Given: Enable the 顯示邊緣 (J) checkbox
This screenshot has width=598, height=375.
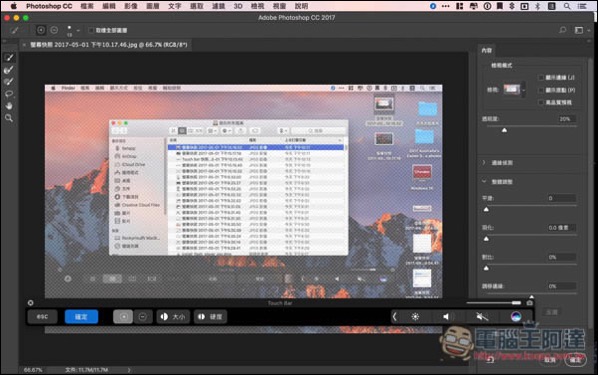Looking at the screenshot, I should 541,77.
